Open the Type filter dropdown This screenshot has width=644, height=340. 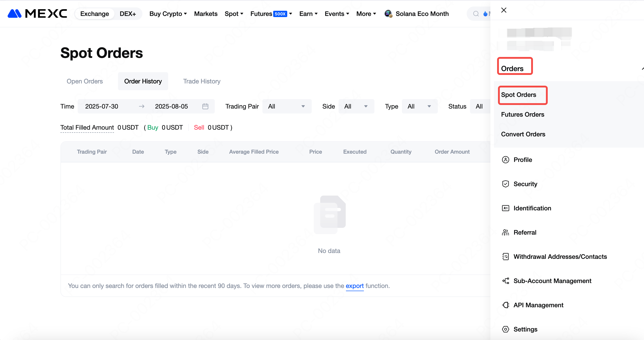tap(419, 106)
